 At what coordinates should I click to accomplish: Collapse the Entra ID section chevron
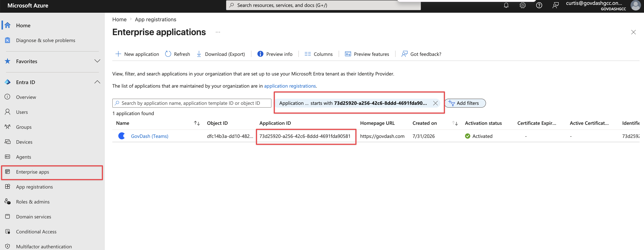(x=97, y=82)
